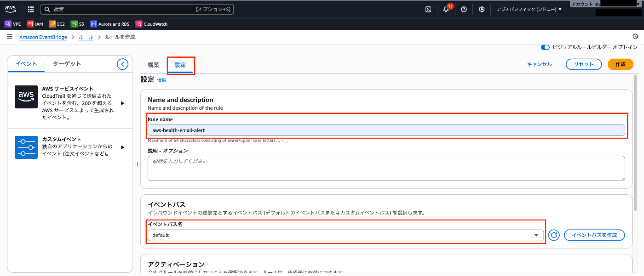Click the リセット button
This screenshot has width=644, height=276.
[x=584, y=64]
